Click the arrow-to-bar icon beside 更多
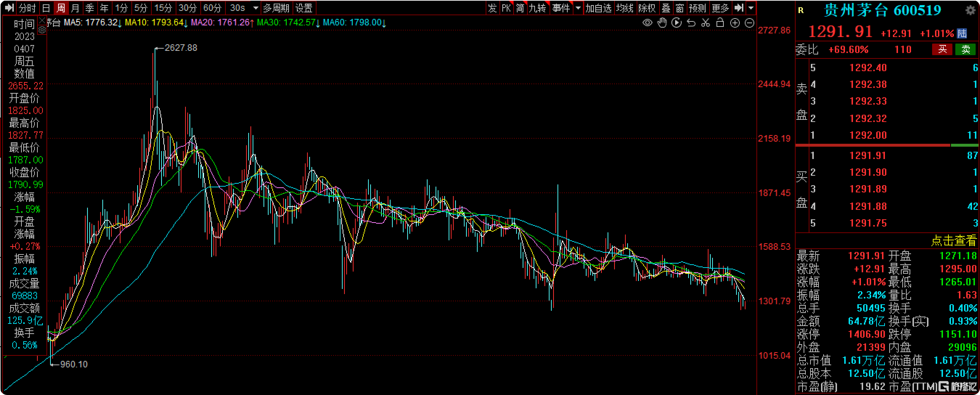980x395 pixels. (739, 8)
